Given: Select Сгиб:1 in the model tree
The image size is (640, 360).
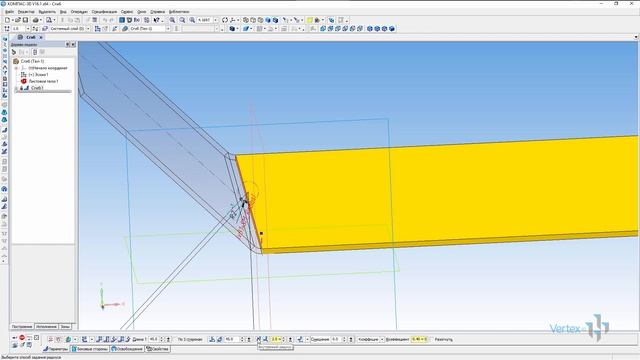Looking at the screenshot, I should [x=37, y=88].
